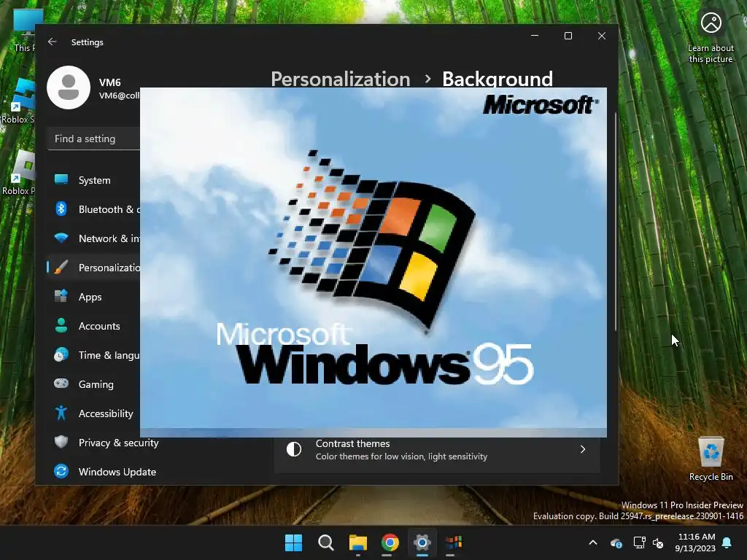Minimize the Settings window
Image resolution: width=747 pixels, height=560 pixels.
click(535, 36)
